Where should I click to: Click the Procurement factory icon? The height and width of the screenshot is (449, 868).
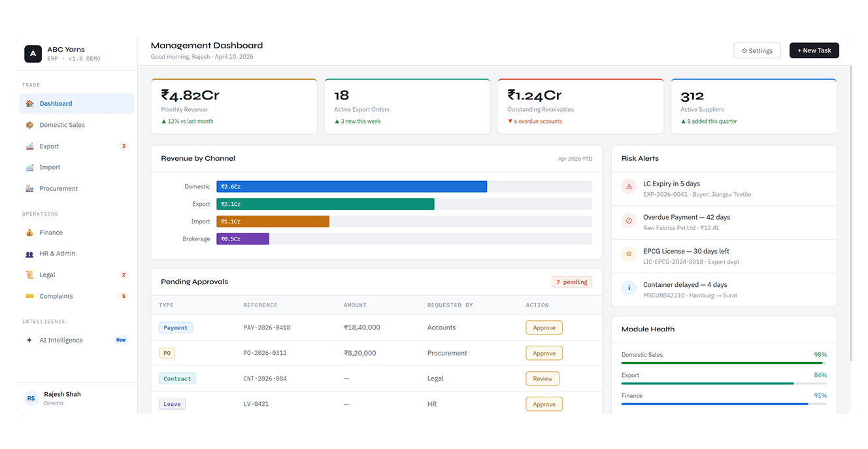click(29, 188)
